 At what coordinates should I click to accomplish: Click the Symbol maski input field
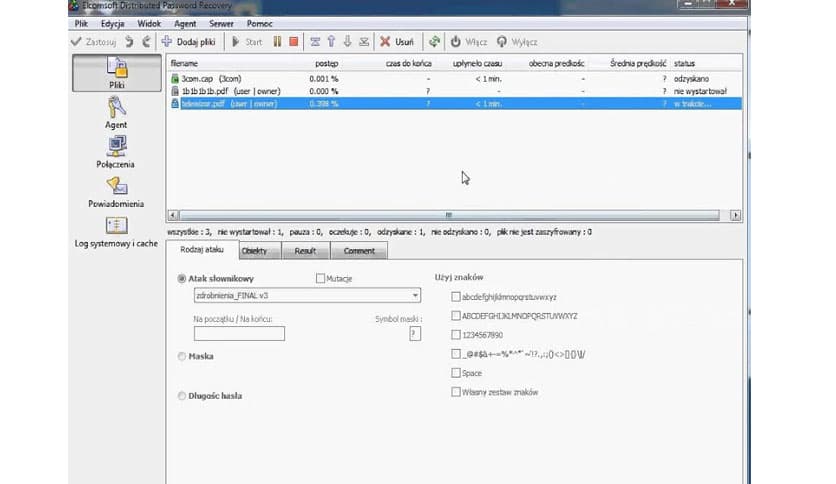415,334
